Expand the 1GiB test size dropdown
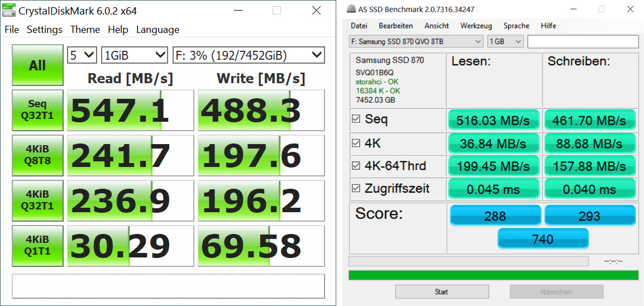 coord(135,55)
